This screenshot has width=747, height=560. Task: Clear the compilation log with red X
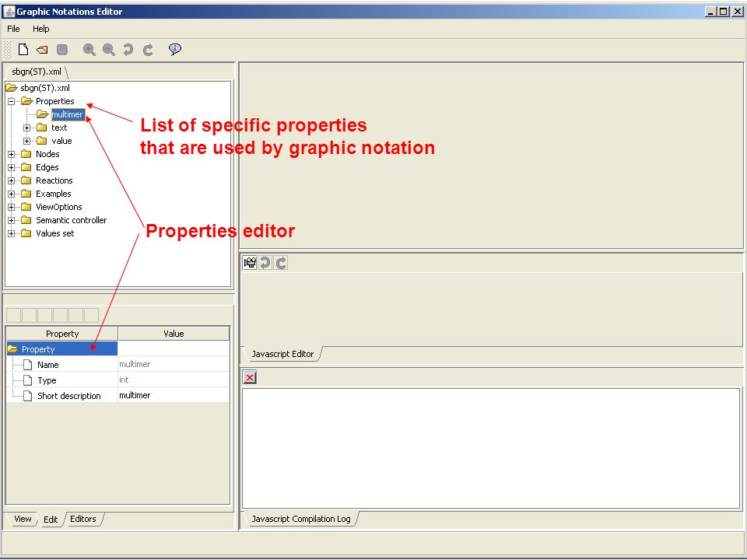250,378
